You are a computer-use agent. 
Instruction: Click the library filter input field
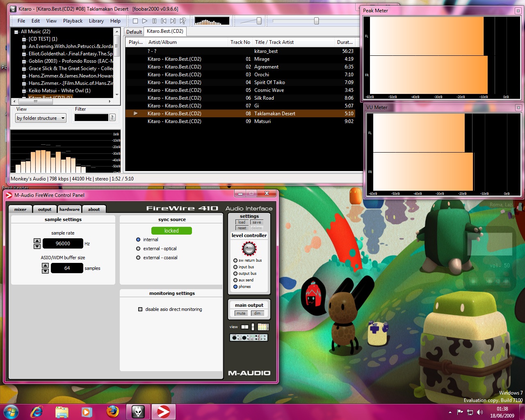[x=91, y=118]
